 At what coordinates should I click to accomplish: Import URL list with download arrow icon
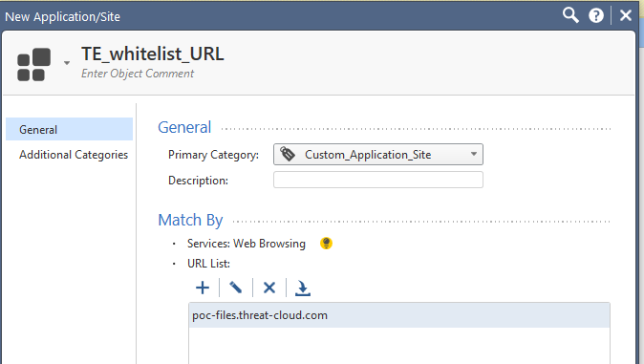pyautogui.click(x=303, y=288)
